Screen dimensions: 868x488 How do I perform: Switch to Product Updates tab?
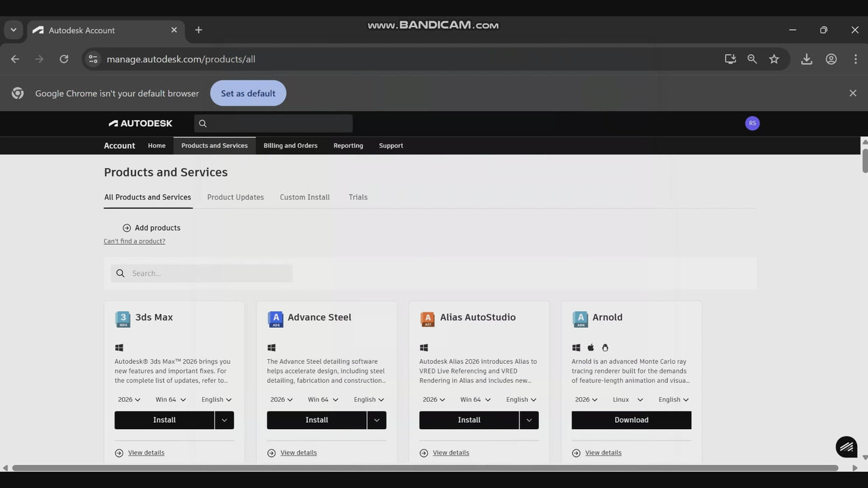click(x=235, y=197)
